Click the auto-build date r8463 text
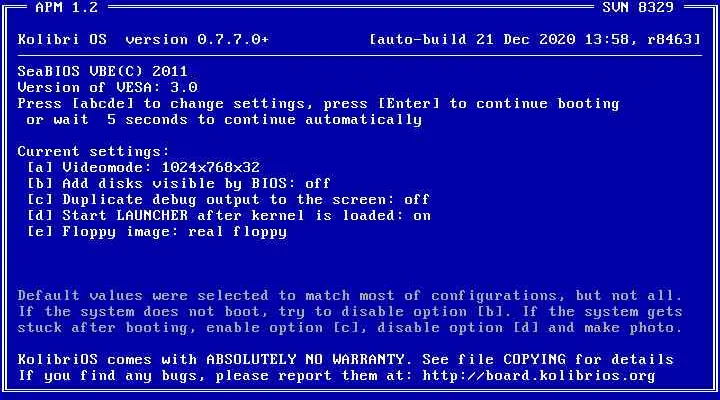Screen dimensions: 720x400 pyautogui.click(x=535, y=39)
